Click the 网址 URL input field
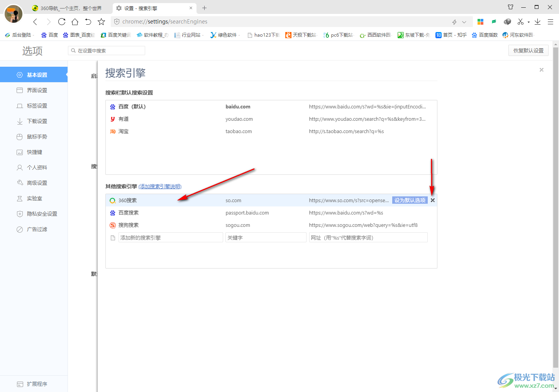559x392 pixels. pyautogui.click(x=368, y=238)
